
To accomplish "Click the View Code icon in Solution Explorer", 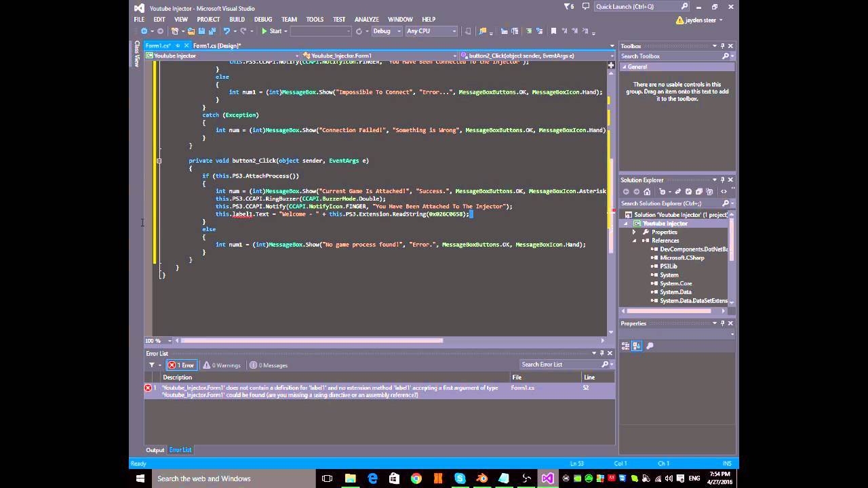I will (x=724, y=191).
